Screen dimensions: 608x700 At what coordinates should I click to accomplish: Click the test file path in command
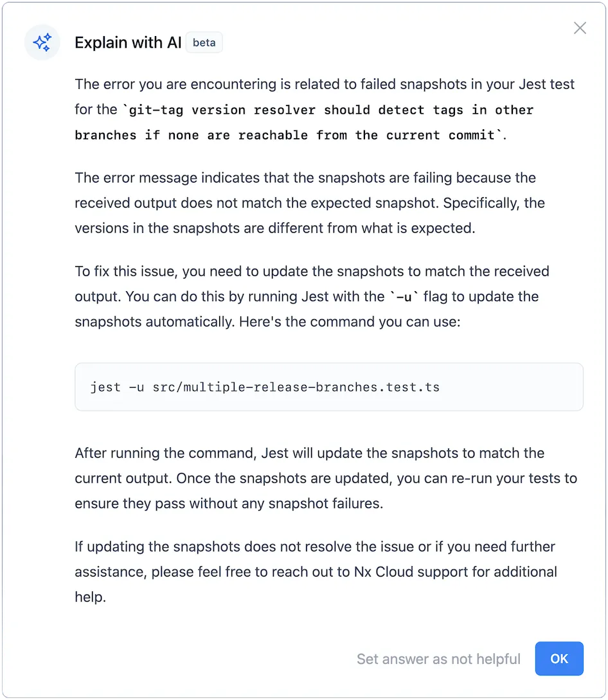(296, 388)
